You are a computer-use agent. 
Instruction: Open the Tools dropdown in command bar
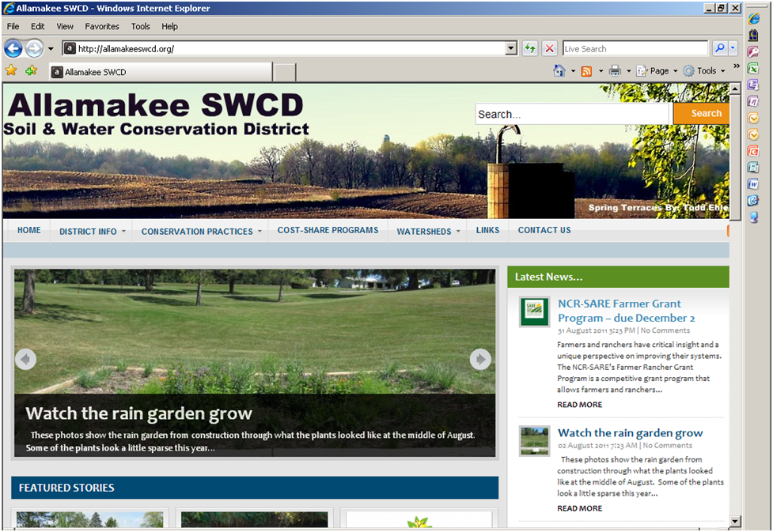tap(706, 71)
